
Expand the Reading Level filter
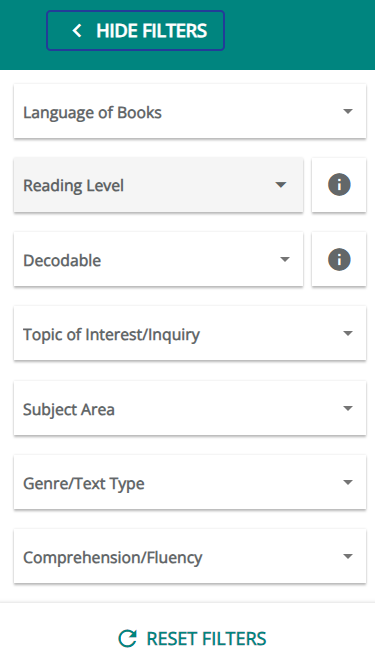[158, 185]
